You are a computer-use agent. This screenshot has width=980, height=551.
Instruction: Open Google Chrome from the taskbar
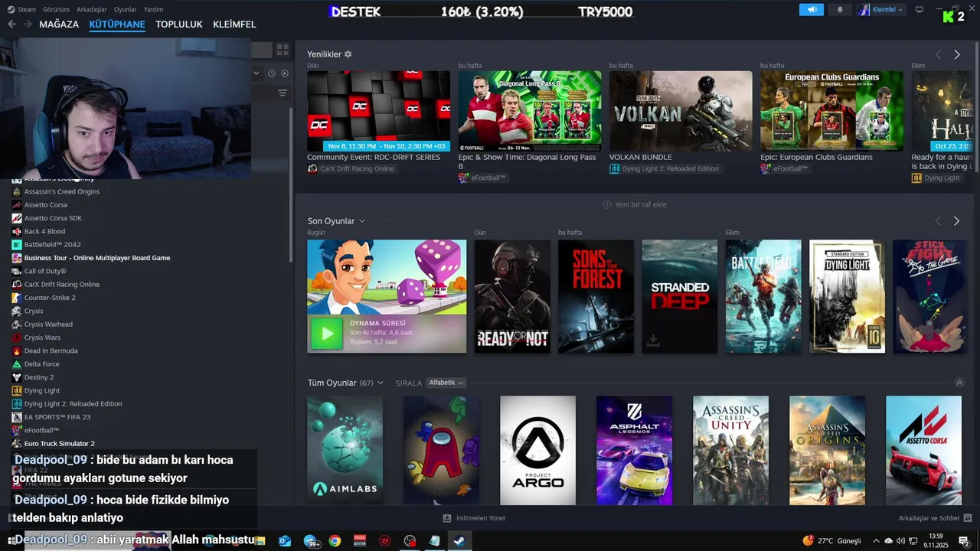[x=335, y=541]
